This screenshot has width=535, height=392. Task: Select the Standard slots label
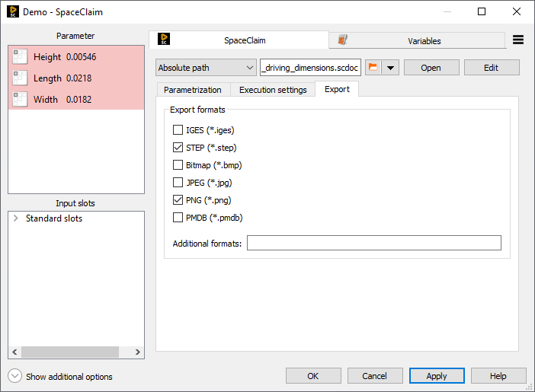pyautogui.click(x=54, y=218)
